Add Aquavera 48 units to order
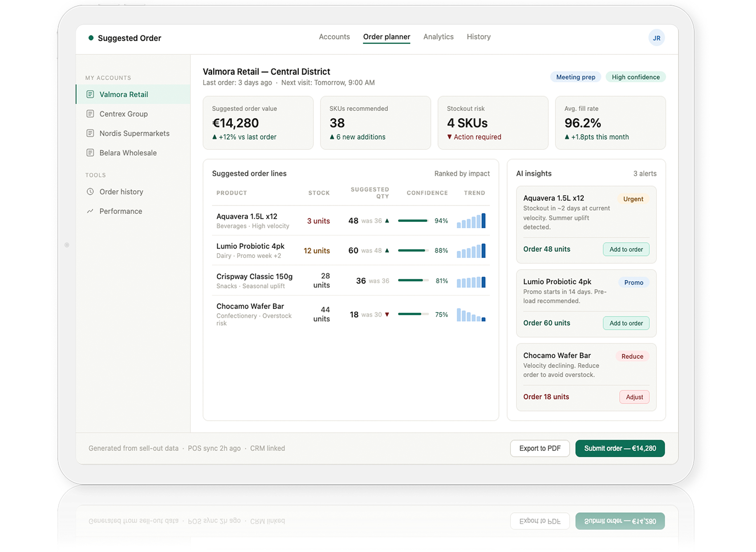This screenshot has width=756, height=552. (626, 249)
